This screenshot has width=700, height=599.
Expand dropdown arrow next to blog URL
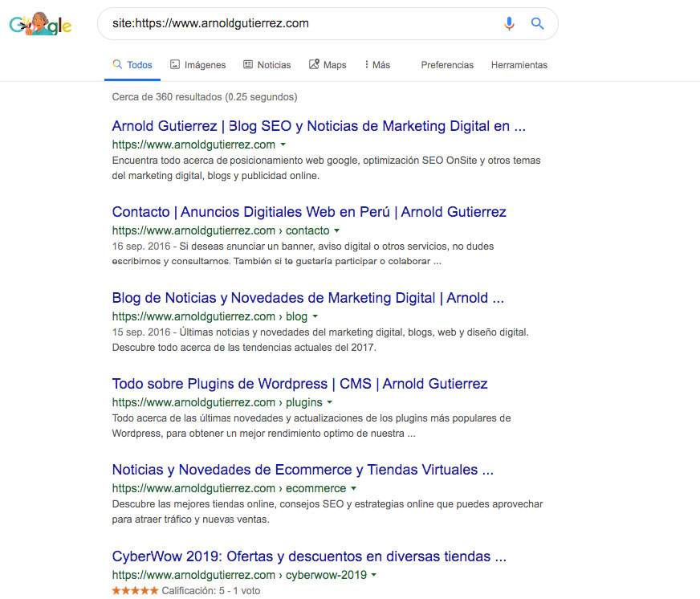coord(315,316)
